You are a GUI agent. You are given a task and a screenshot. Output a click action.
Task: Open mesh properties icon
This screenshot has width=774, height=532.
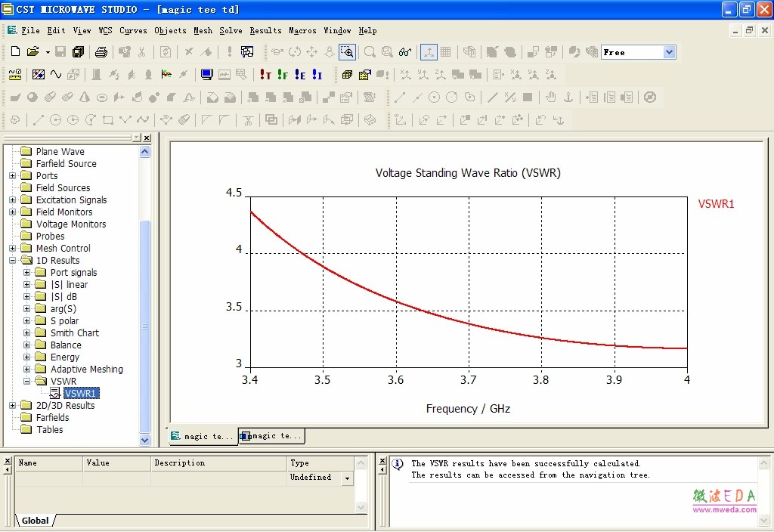point(365,75)
